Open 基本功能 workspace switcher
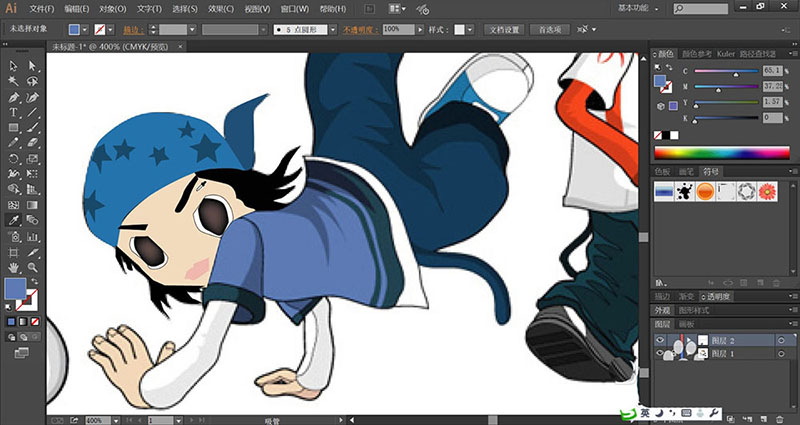 [638, 9]
